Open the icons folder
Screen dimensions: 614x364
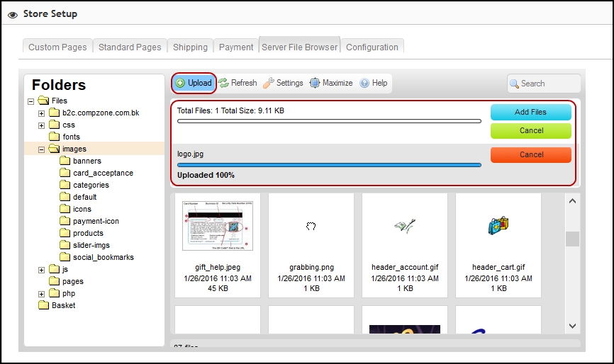[82, 209]
